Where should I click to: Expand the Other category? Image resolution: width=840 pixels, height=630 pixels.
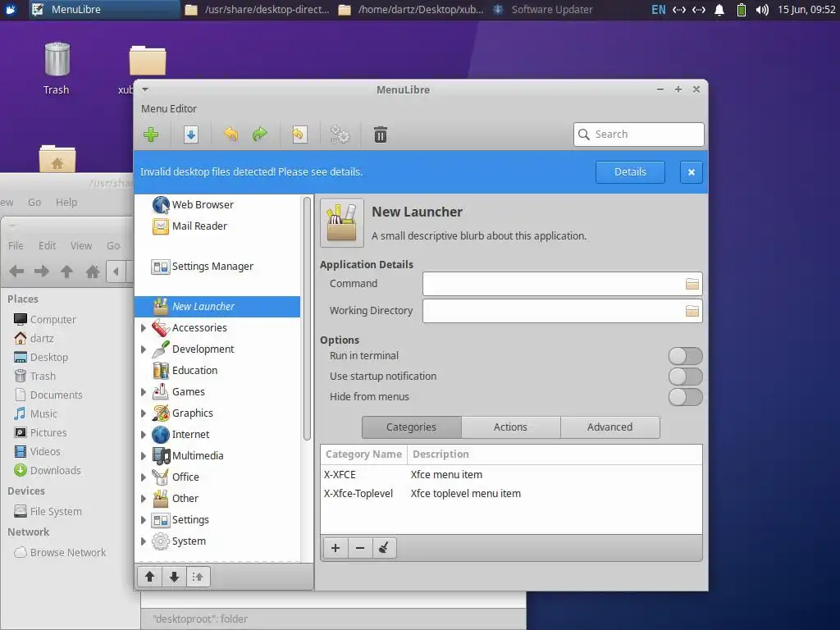pos(143,498)
